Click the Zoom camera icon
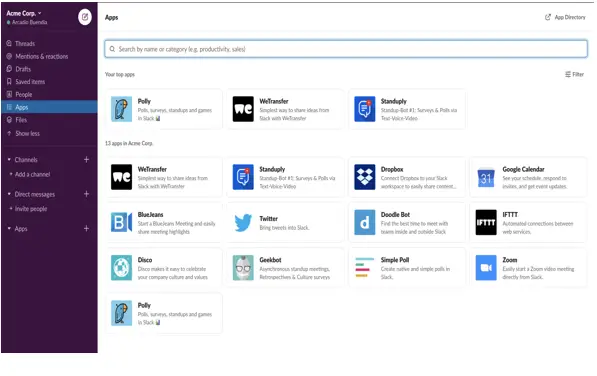 point(486,268)
